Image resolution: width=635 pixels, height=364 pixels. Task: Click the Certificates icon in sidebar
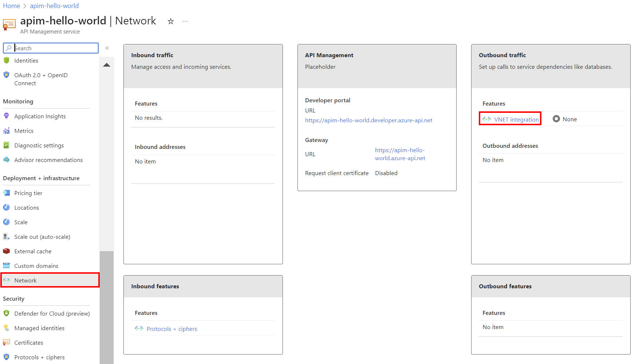pos(7,343)
